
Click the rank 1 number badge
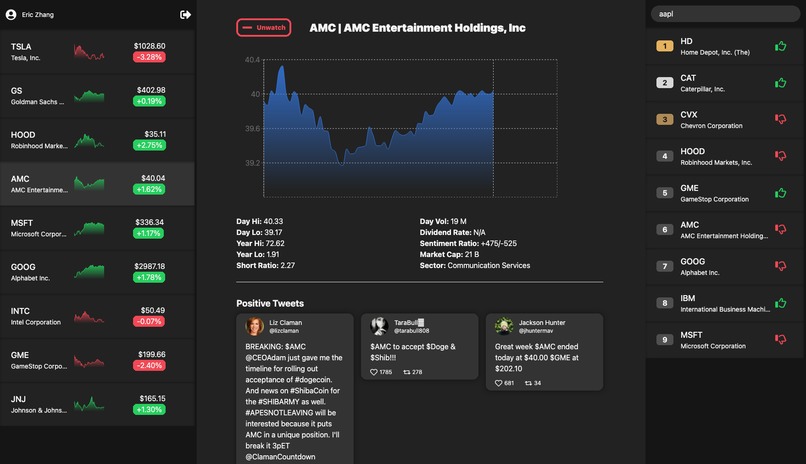665,46
